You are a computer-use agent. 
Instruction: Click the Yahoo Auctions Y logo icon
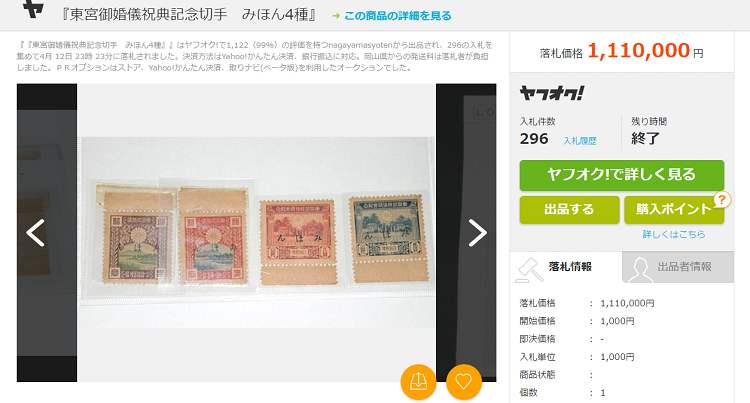pyautogui.click(x=33, y=8)
